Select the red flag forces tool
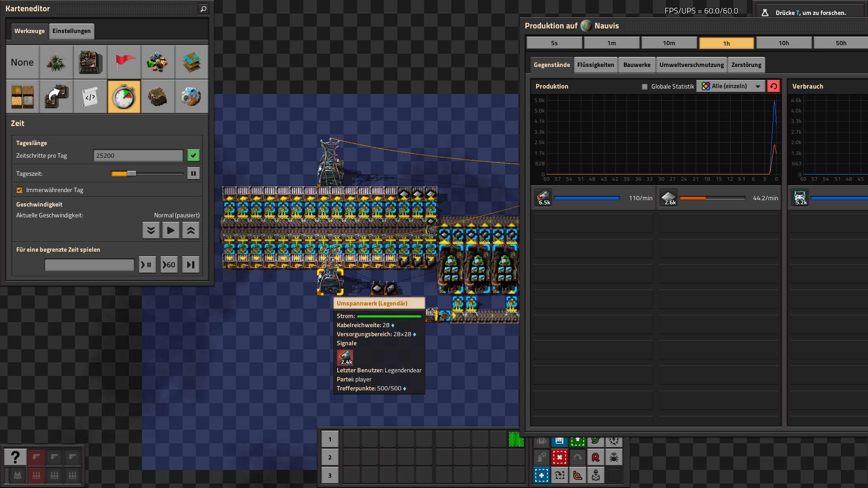Viewport: 868px width, 488px height. pos(124,62)
